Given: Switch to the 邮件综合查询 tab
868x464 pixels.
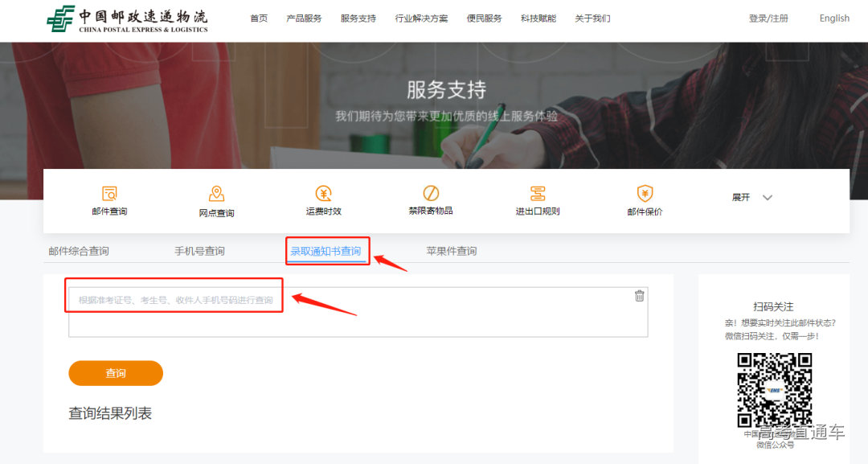Looking at the screenshot, I should [79, 251].
